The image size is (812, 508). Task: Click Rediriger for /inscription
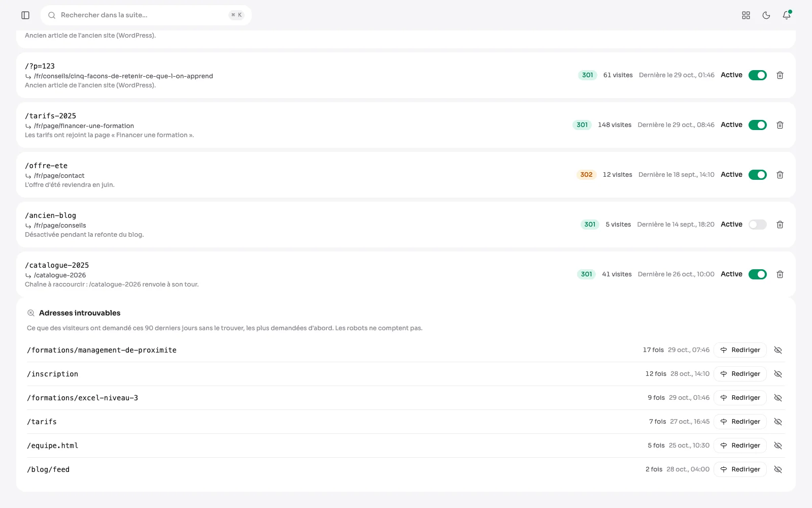pyautogui.click(x=740, y=374)
